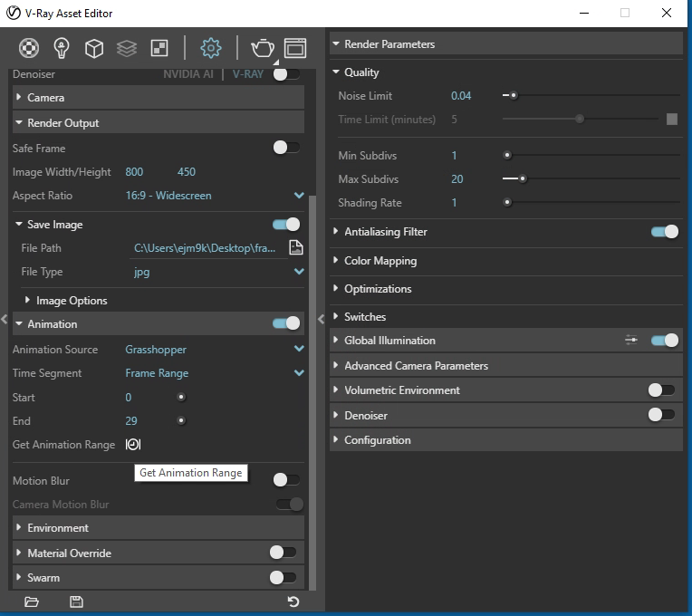Click the Image Width field 800

[134, 171]
